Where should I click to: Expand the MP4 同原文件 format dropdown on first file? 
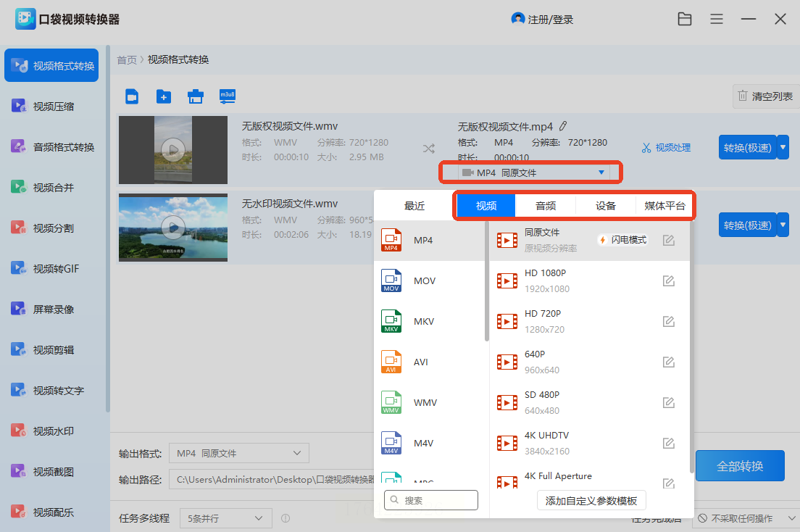(x=533, y=173)
